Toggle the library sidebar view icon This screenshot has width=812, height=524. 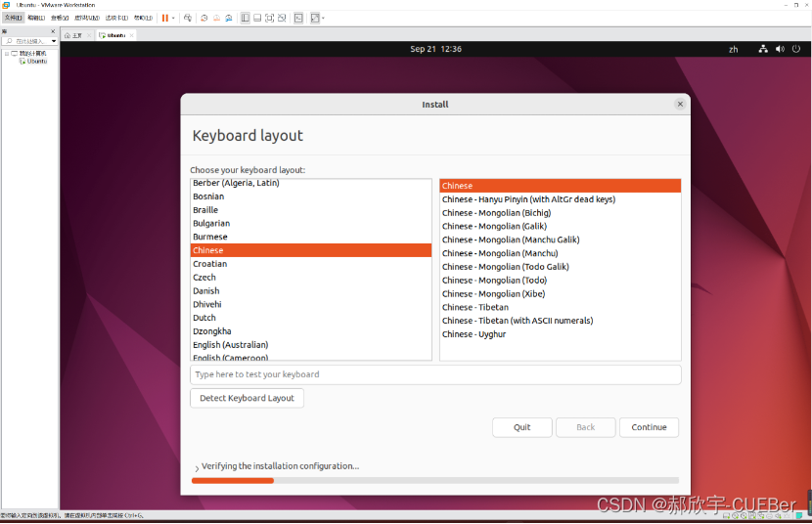point(246,19)
